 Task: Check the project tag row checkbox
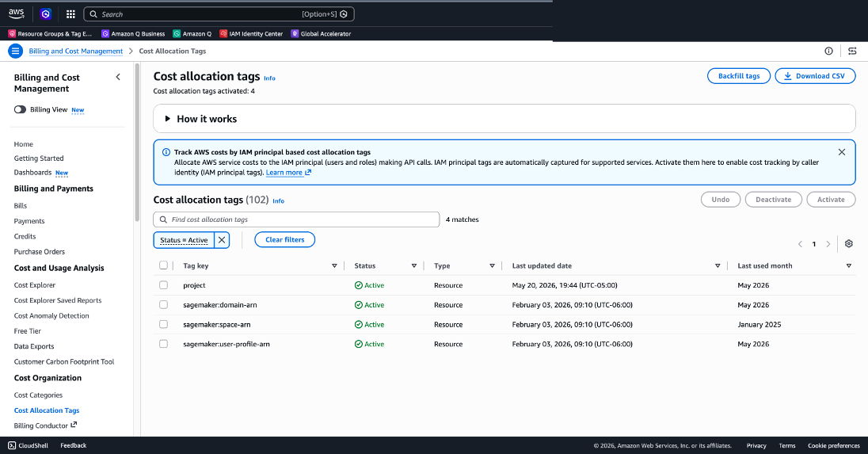163,285
